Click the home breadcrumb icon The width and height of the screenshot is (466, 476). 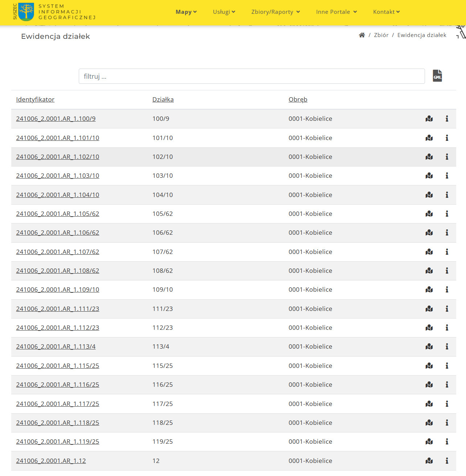coord(362,35)
